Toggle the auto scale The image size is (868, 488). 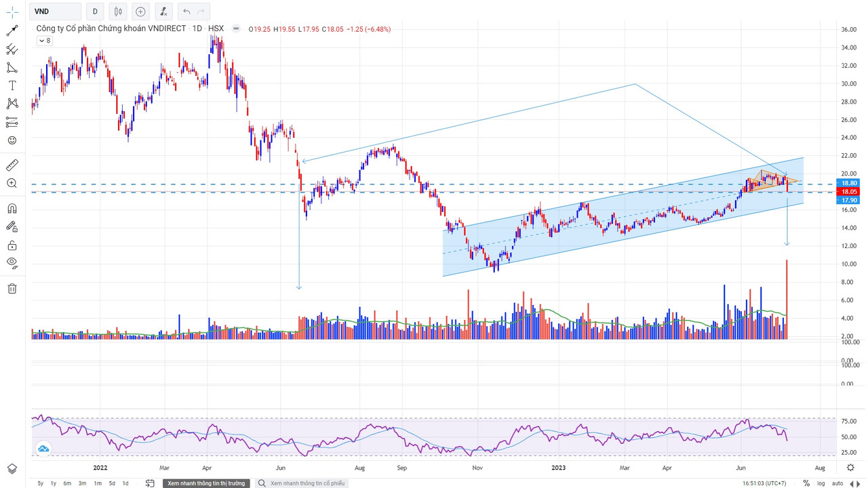click(x=837, y=483)
